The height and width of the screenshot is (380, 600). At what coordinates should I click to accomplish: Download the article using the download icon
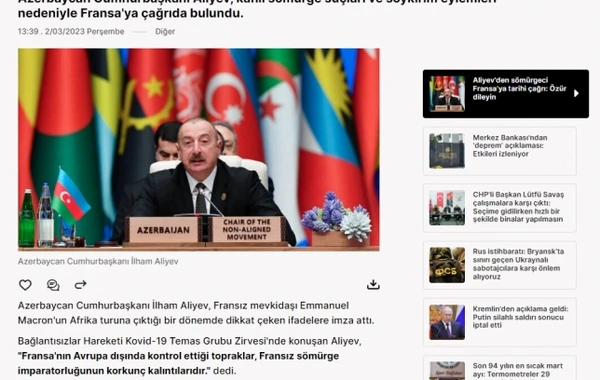click(x=373, y=284)
